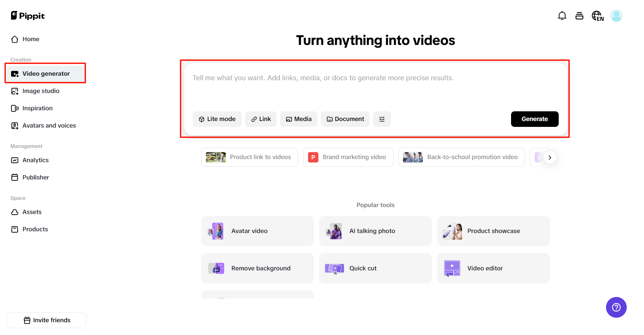Image resolution: width=644 pixels, height=335 pixels.
Task: Open the task queue icon in the top bar
Action: tap(579, 16)
